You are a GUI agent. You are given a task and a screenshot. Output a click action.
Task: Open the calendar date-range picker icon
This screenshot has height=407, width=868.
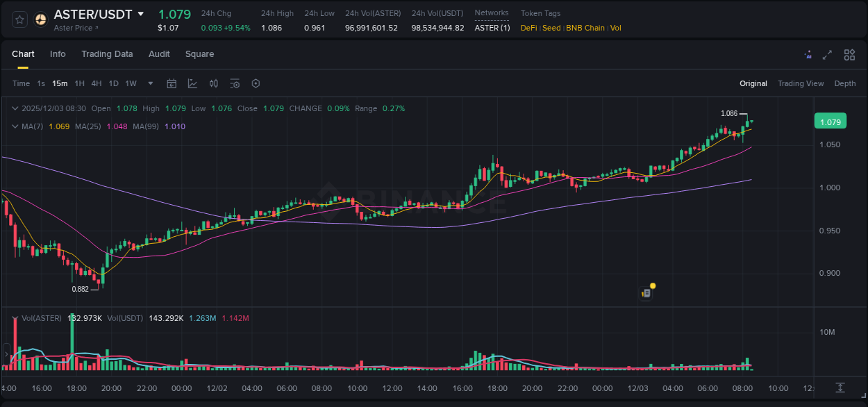pyautogui.click(x=172, y=83)
